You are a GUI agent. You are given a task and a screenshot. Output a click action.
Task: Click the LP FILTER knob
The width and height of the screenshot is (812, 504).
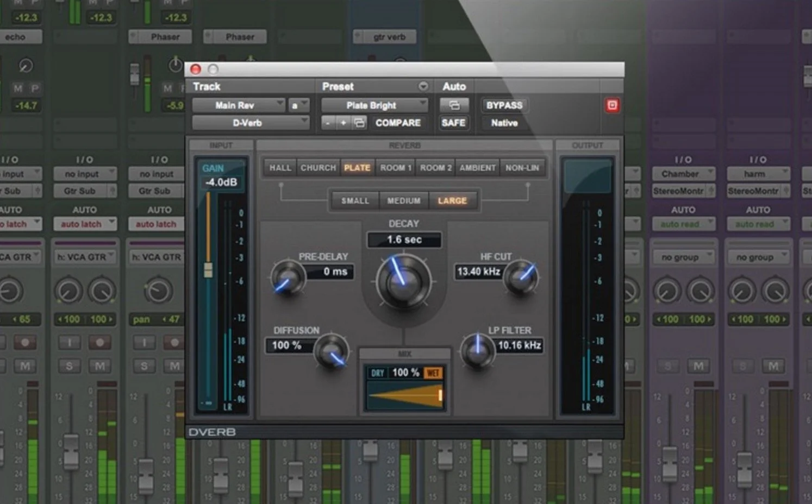477,350
